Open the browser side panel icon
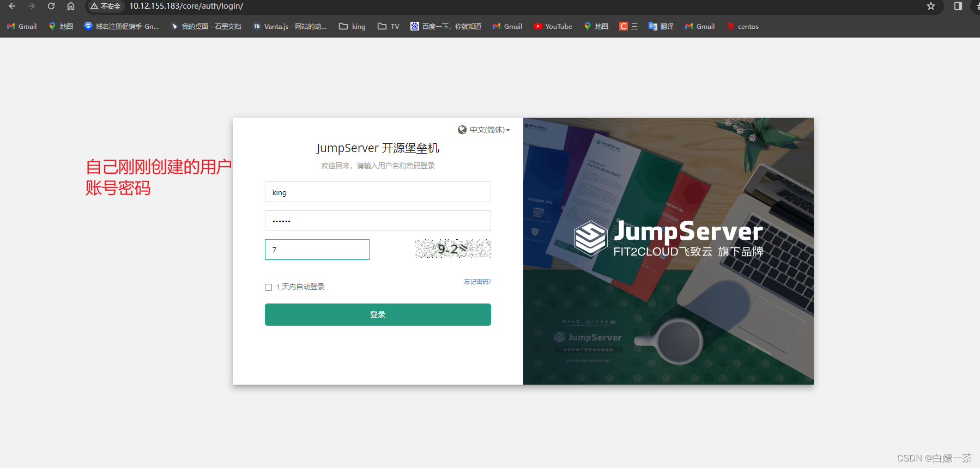Viewport: 980px width, 468px height. pos(958,6)
